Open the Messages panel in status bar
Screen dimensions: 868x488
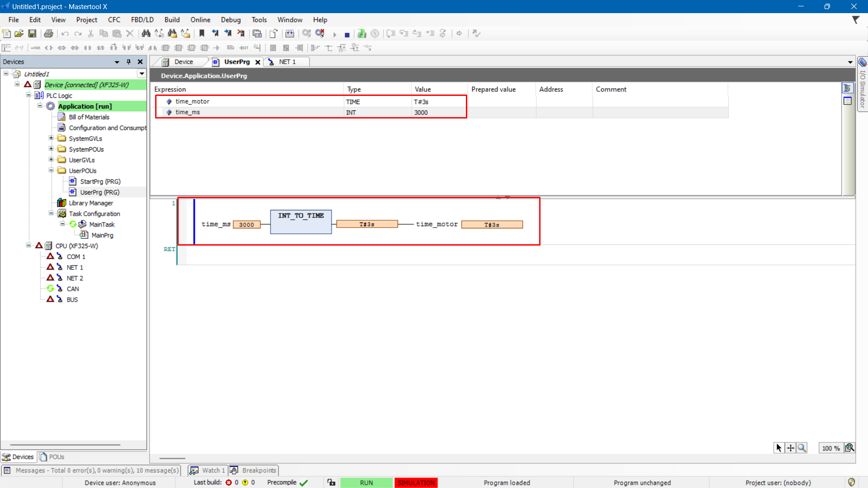click(x=91, y=470)
